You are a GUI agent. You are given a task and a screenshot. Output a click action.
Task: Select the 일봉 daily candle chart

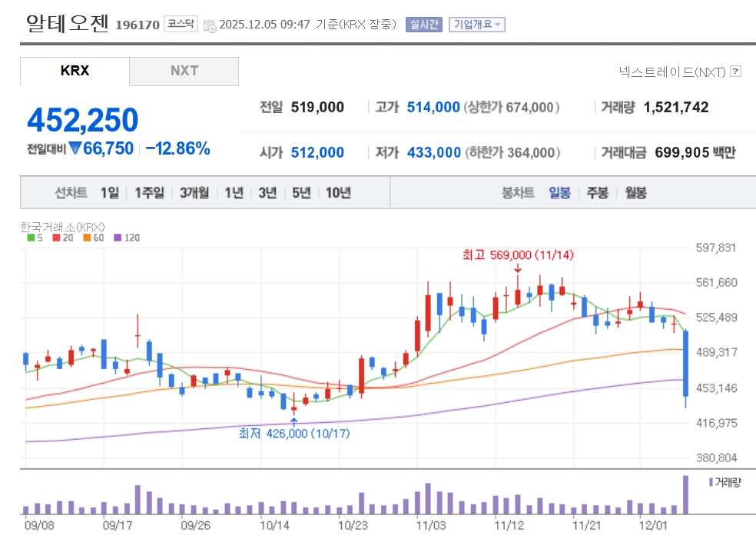559,193
